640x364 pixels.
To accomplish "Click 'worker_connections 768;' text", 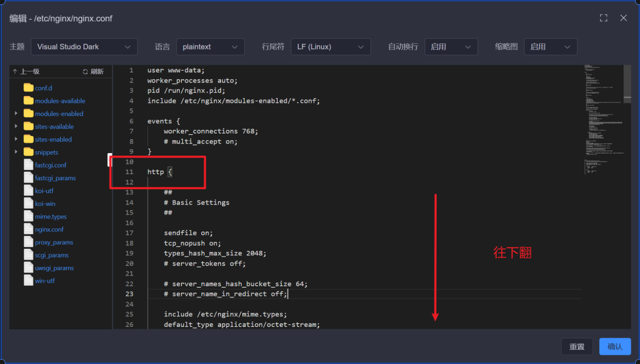I will [x=211, y=131].
